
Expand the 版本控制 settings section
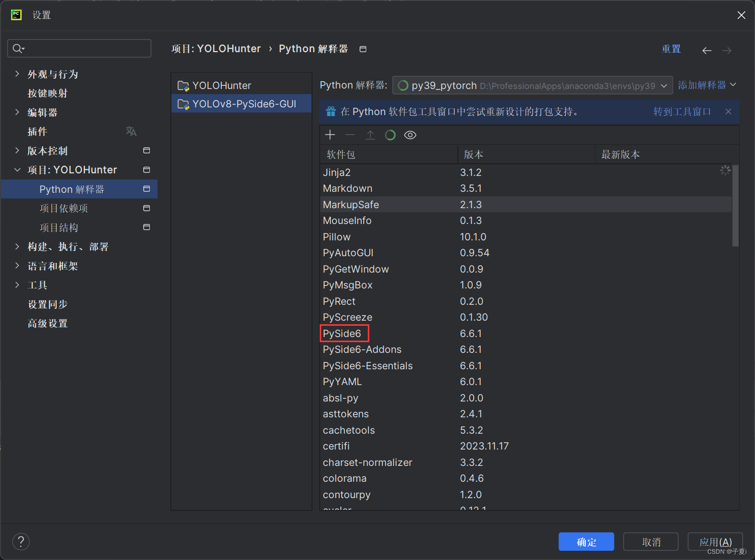17,150
